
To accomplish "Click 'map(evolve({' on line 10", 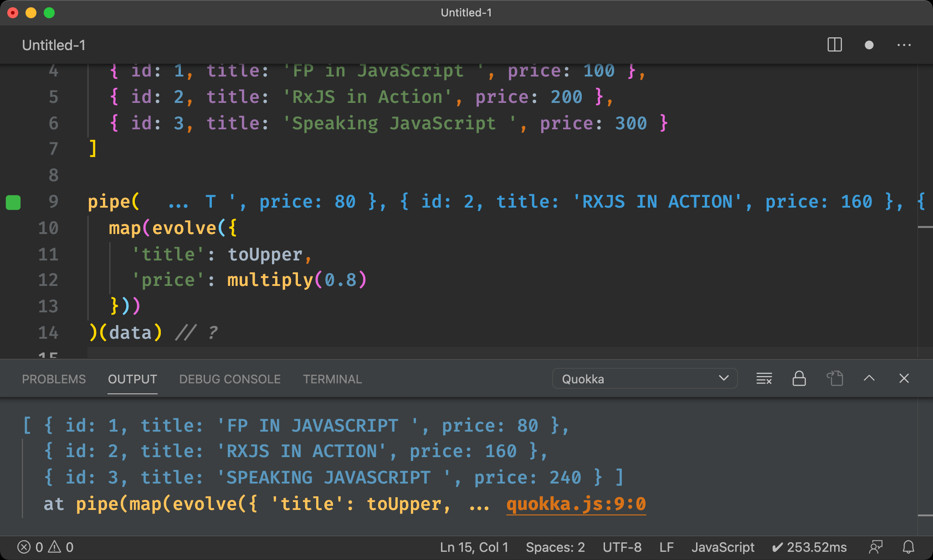I will point(173,228).
